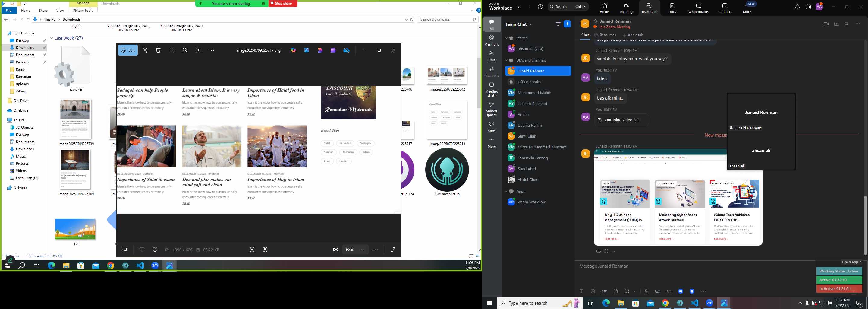The image size is (868, 309).
Task: Open the address bar history dropdown
Action: [x=406, y=20]
